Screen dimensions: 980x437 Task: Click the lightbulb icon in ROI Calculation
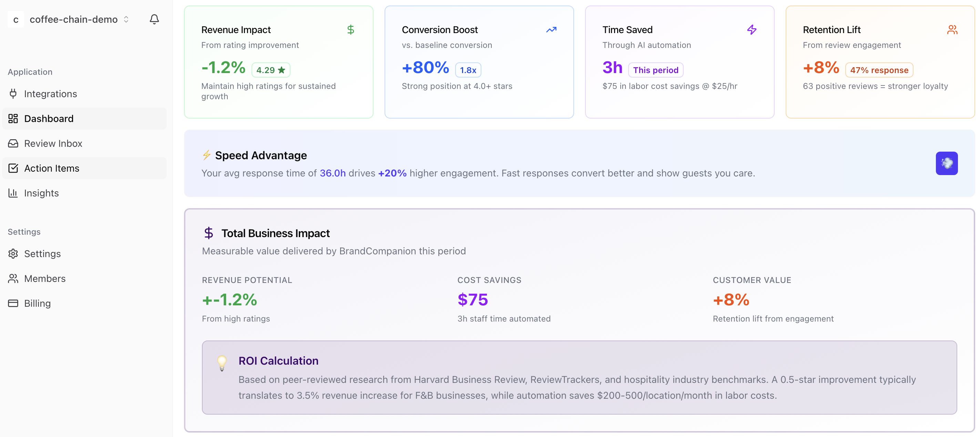[x=222, y=363]
